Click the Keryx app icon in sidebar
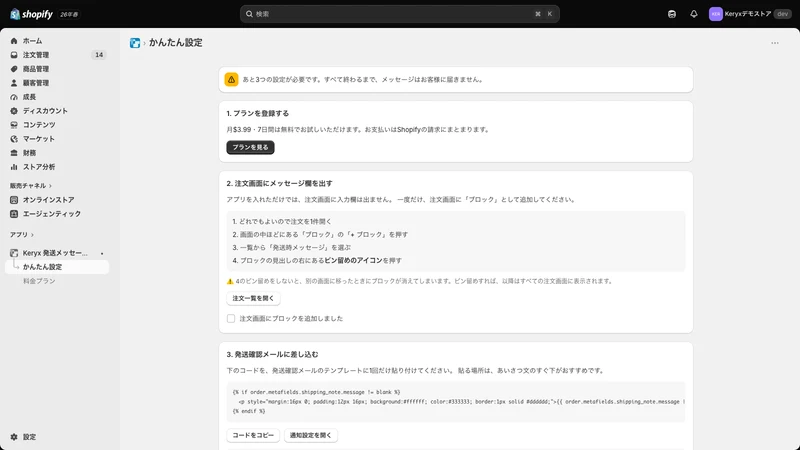The image size is (800, 450). click(x=14, y=253)
